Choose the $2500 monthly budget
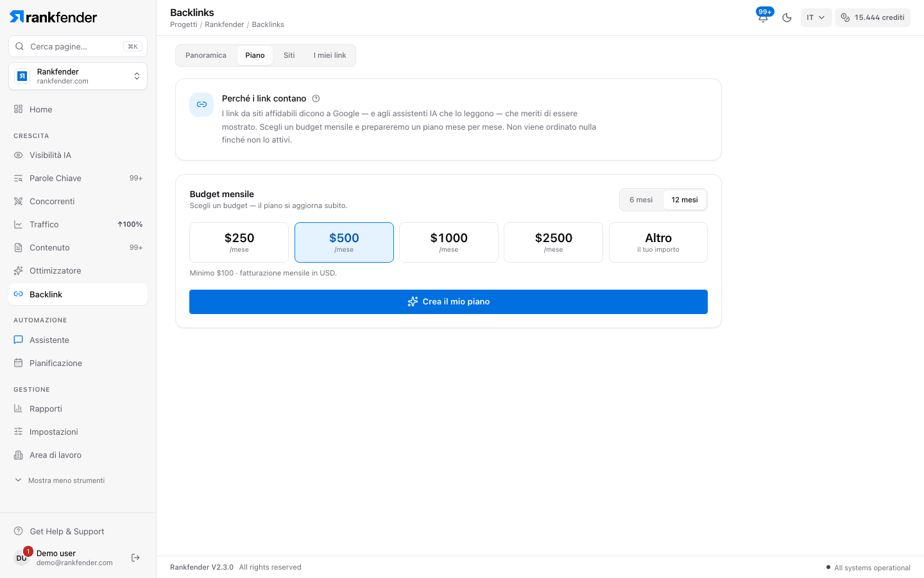The height and width of the screenshot is (578, 924). [x=554, y=242]
